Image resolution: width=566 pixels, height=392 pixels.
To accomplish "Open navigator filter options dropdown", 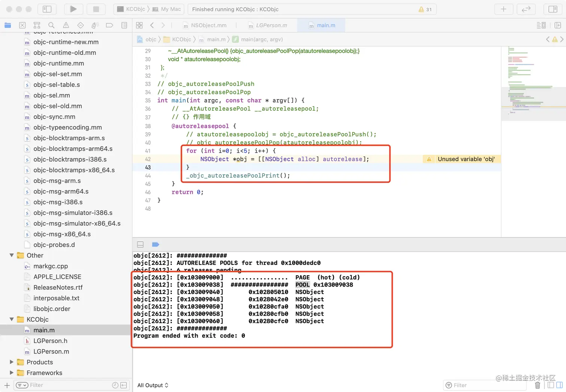I will 22,385.
